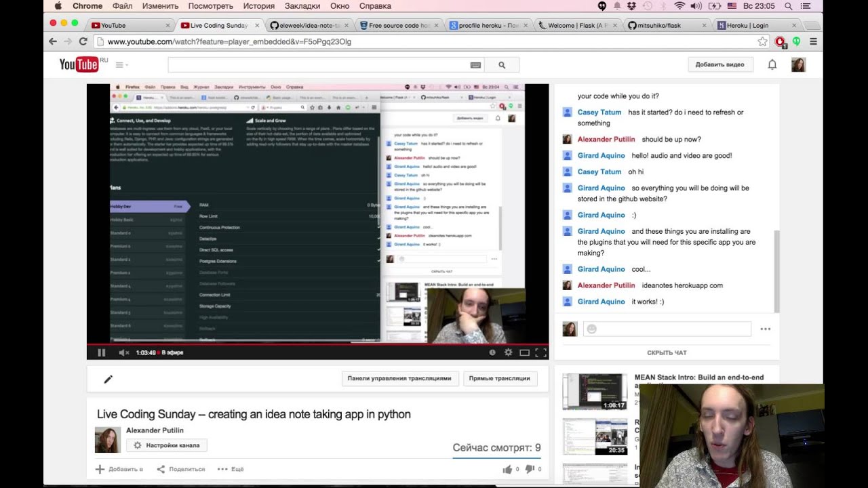Expand the Ещё more options
868x488 pixels.
point(231,469)
